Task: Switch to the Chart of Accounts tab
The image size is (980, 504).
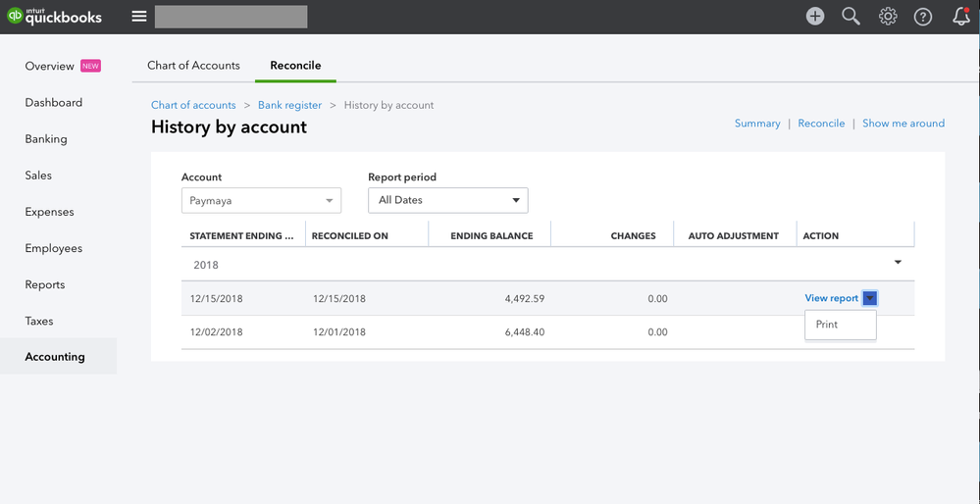Action: tap(193, 66)
